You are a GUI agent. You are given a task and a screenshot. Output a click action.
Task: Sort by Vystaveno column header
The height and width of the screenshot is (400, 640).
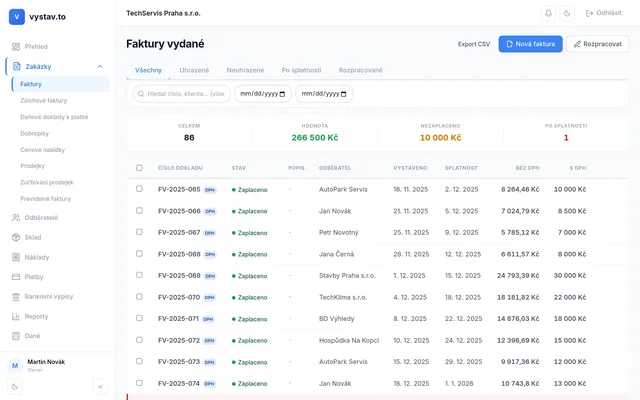tap(410, 168)
